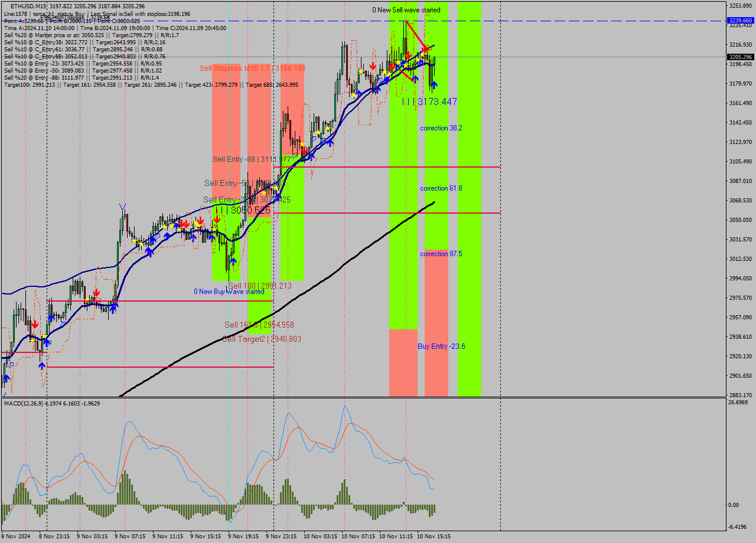Click the 3123.970 price axis value
Screen dimensions: 756x543
coord(741,142)
